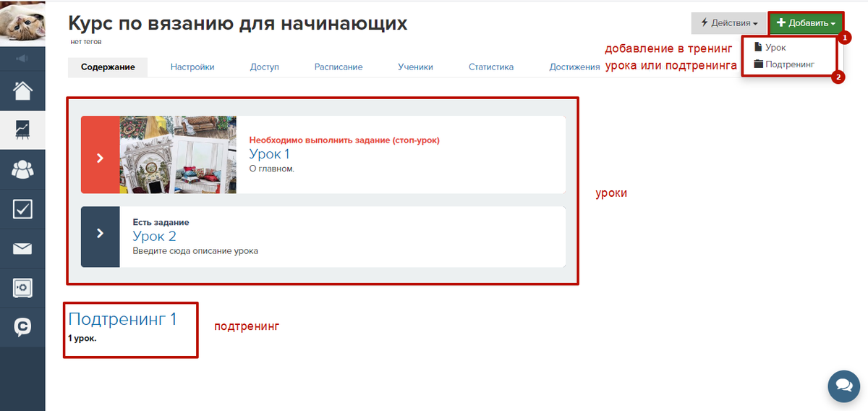The image size is (868, 411).
Task: Open the users group icon in sidebar
Action: (22, 170)
